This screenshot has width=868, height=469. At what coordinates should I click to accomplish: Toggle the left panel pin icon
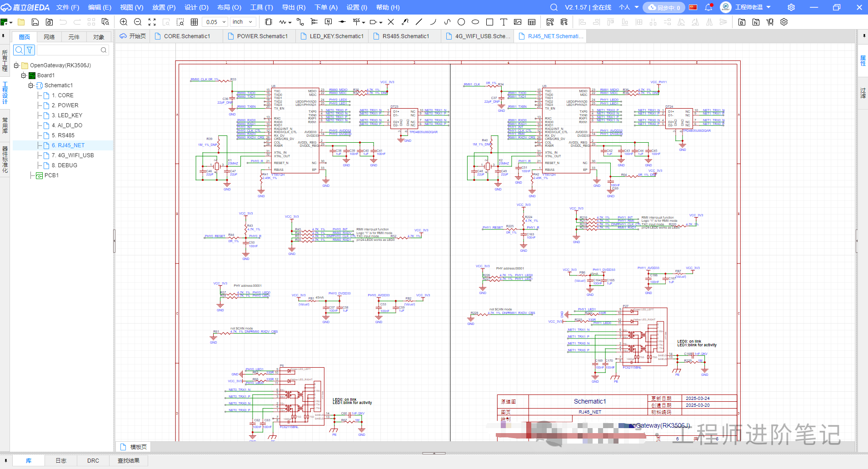point(4,36)
